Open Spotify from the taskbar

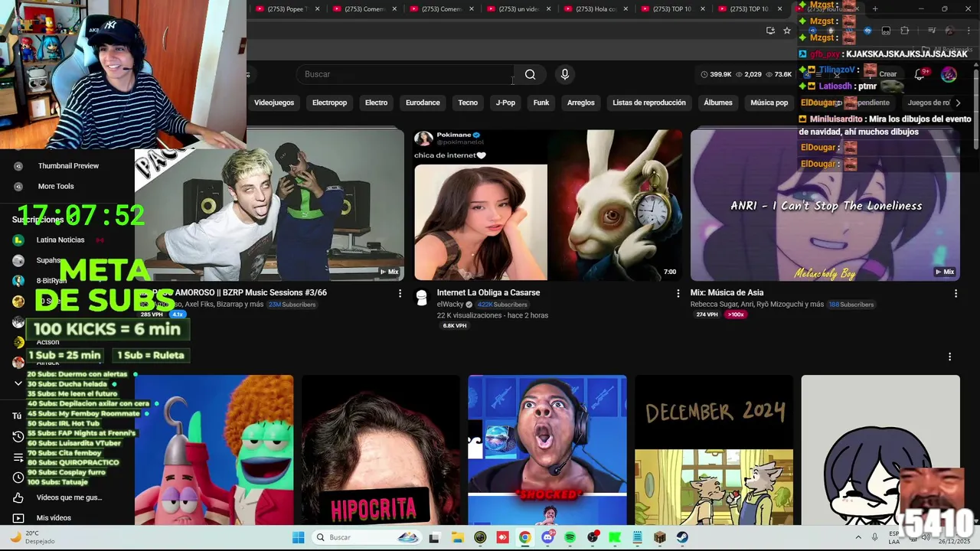pyautogui.click(x=570, y=537)
